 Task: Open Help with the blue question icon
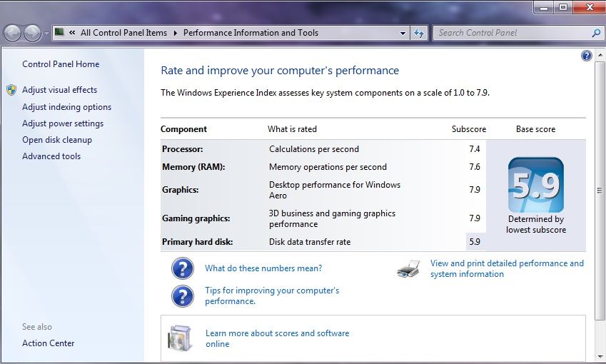(586, 56)
